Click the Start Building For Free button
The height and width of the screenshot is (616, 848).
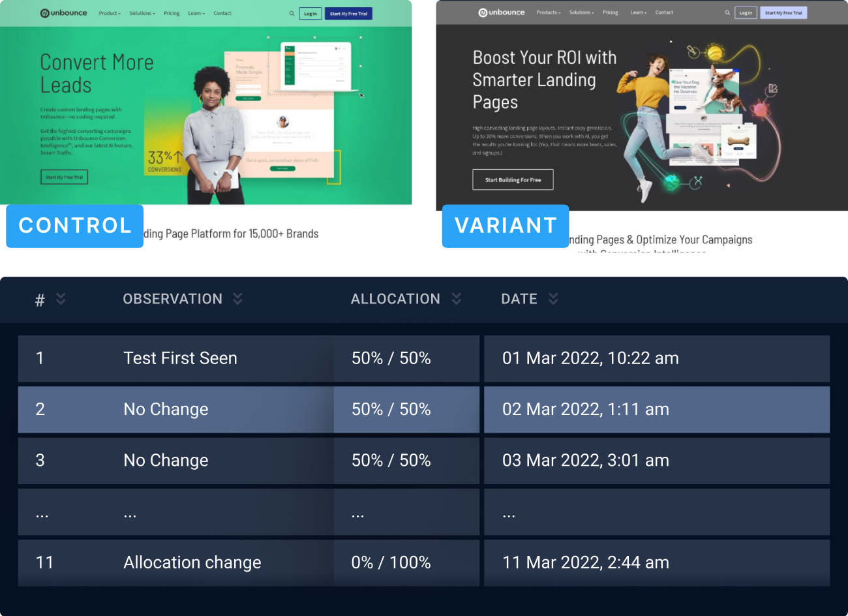(x=513, y=179)
